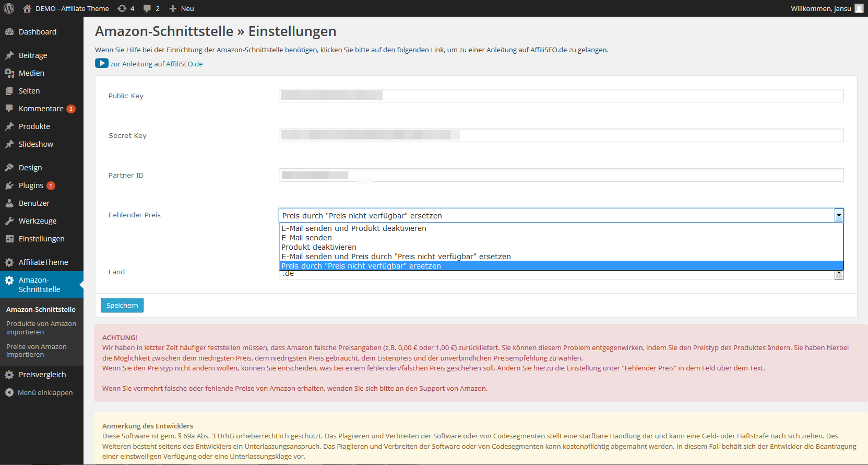This screenshot has height=465, width=868.
Task: Open link 'zur Anleitung auf AffiliSEO.de'
Action: tap(157, 64)
